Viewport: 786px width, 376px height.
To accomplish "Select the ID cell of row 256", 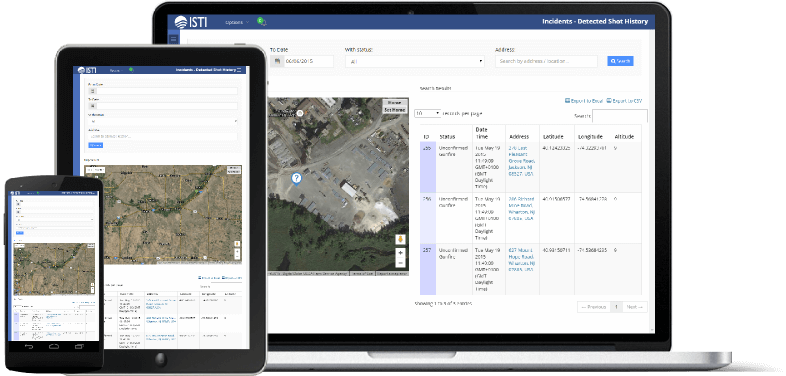I will (x=428, y=219).
